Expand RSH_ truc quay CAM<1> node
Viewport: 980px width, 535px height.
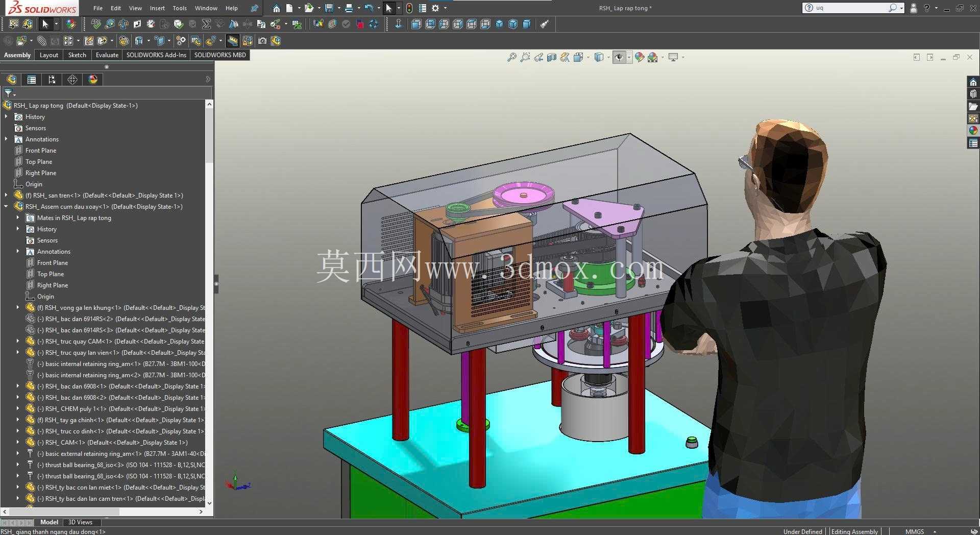tap(18, 342)
